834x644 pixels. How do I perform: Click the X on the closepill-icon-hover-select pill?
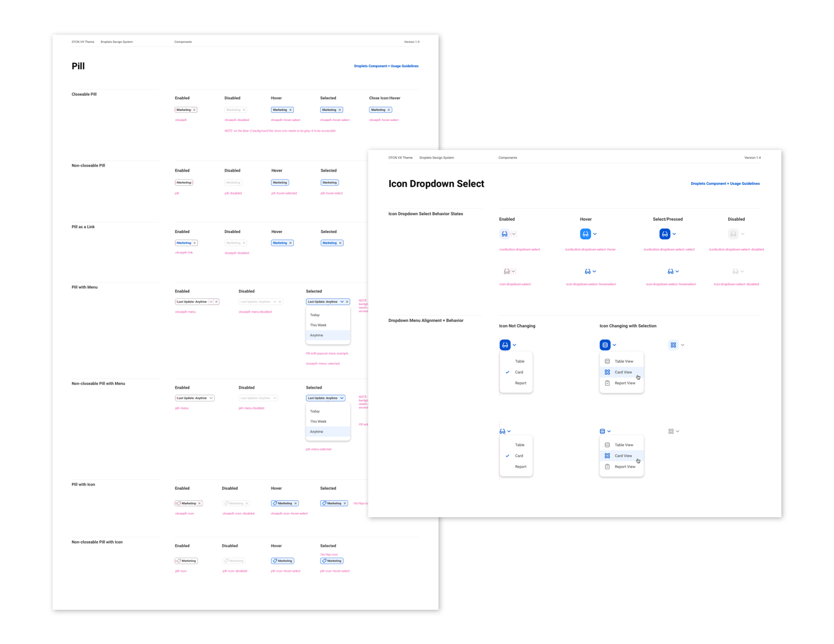(x=295, y=504)
